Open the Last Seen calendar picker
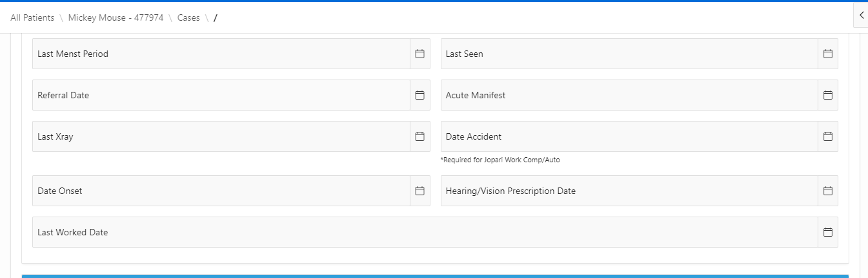868x278 pixels. tap(827, 54)
